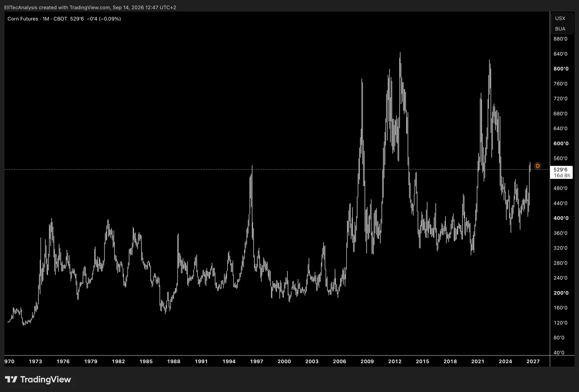Click the 640'0 price axis label
The height and width of the screenshot is (392, 579).
[x=561, y=128]
